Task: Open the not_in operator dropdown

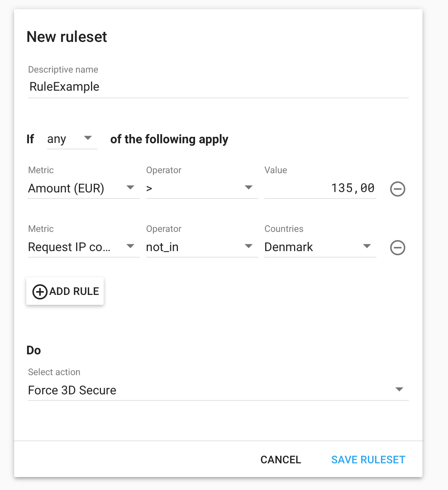Action: (202, 247)
